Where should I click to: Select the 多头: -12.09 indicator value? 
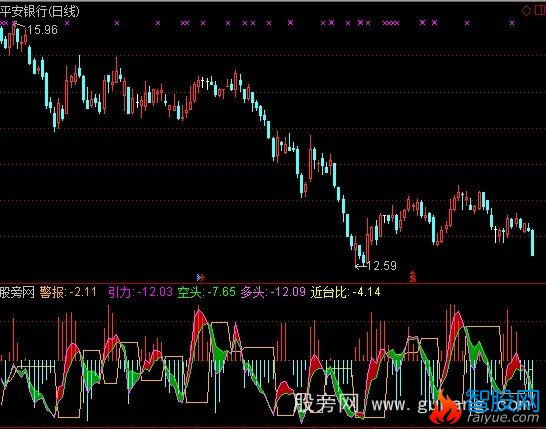click(x=273, y=292)
